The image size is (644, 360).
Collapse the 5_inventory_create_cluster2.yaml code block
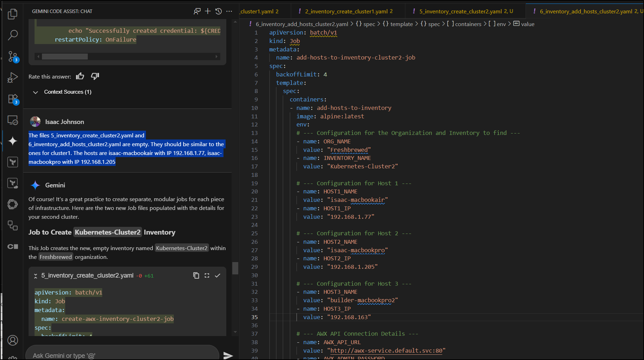point(36,276)
